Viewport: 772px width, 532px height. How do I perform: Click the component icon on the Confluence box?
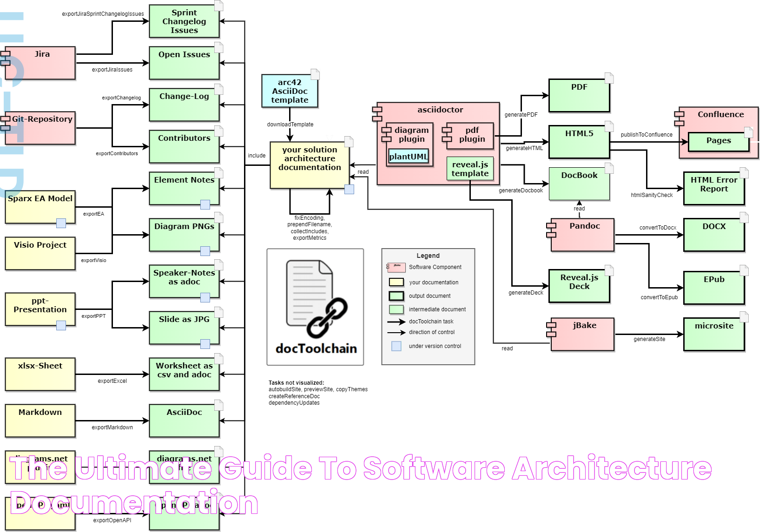click(x=679, y=118)
